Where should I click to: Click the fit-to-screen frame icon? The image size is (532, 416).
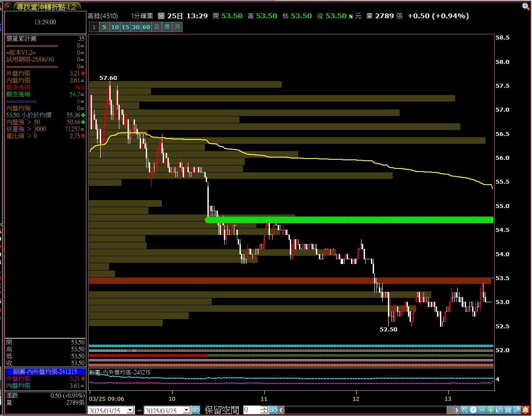click(508, 410)
